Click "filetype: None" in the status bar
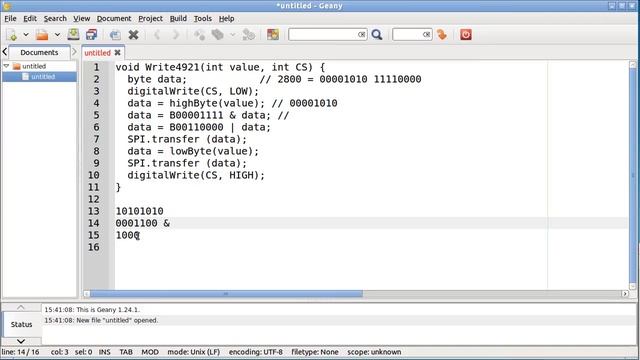This screenshot has width=640, height=360. (x=315, y=352)
